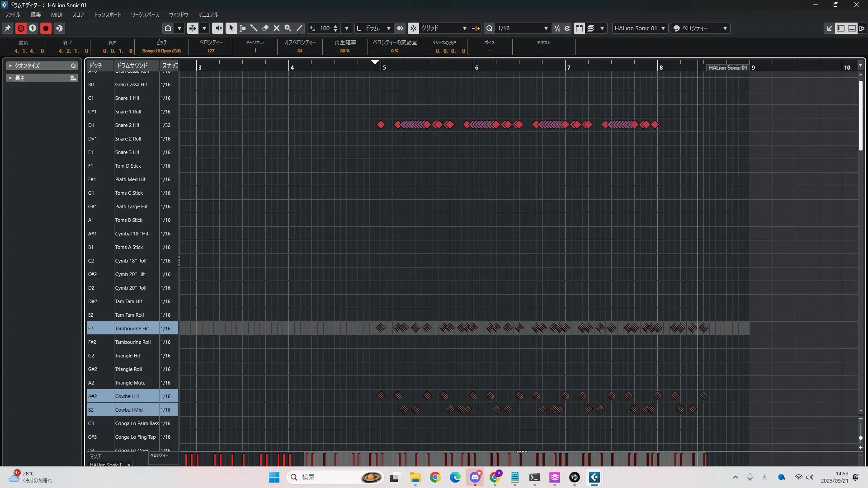The width and height of the screenshot is (868, 488).
Task: Toggle the Solo editor button
Action: (x=21, y=28)
